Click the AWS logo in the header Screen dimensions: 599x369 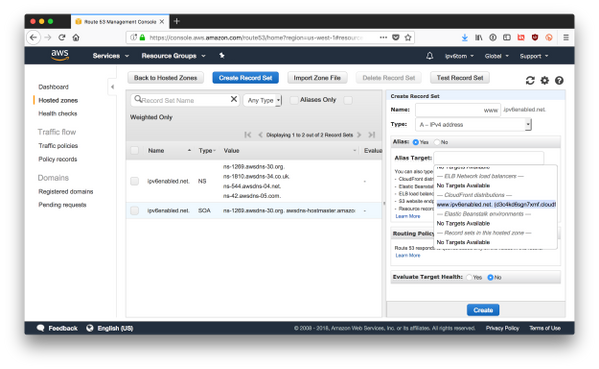[60, 55]
